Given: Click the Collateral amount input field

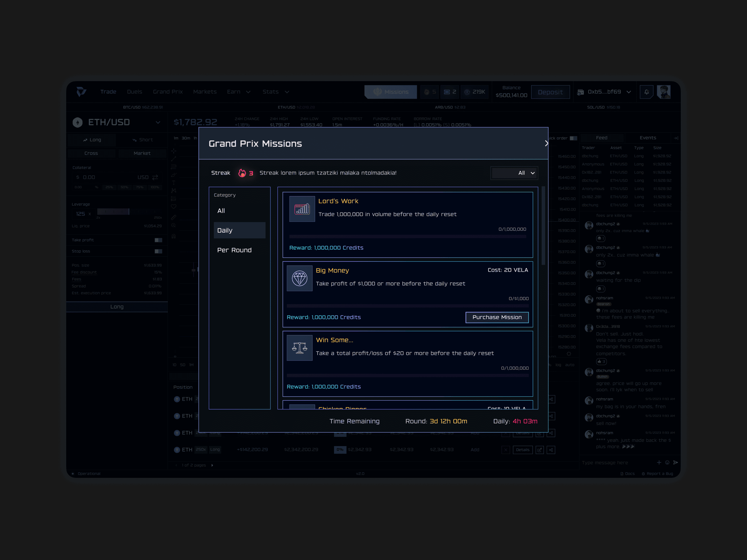Looking at the screenshot, I should point(117,177).
